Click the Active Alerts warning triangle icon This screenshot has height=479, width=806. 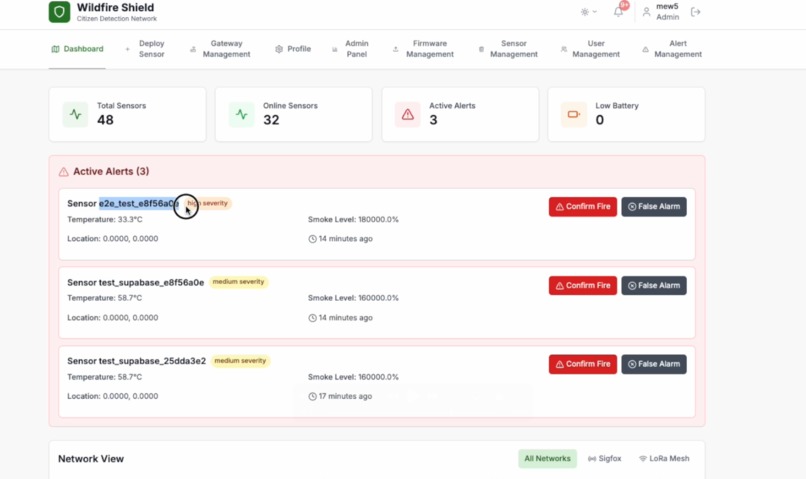pos(408,114)
